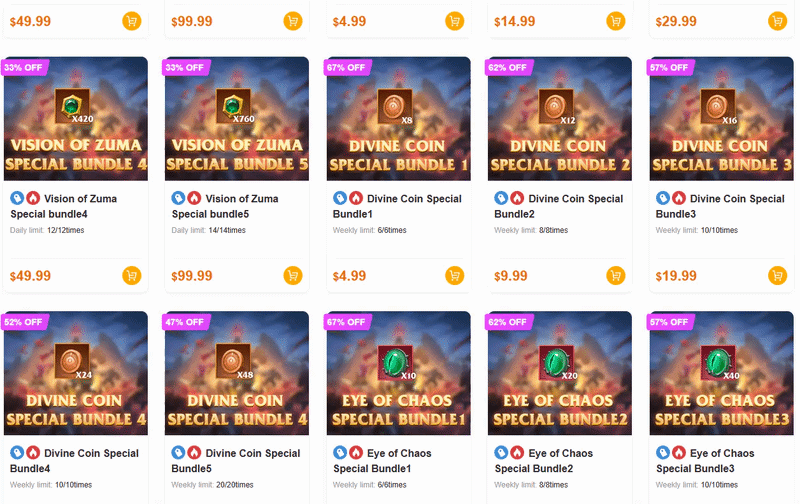Click cart icon beside top $4.99 price

tap(455, 21)
